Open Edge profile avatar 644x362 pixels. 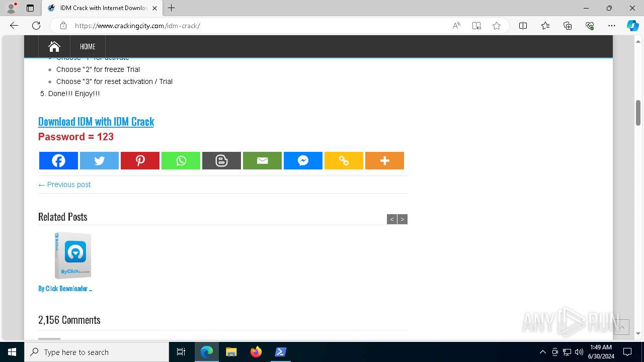(11, 8)
